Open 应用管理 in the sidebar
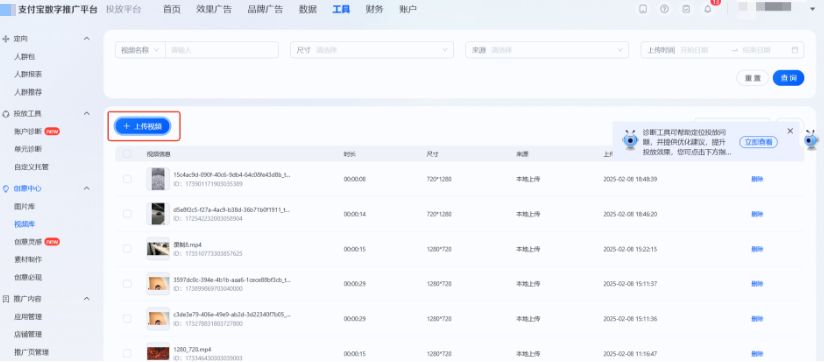This screenshot has height=362, width=824. click(x=28, y=317)
